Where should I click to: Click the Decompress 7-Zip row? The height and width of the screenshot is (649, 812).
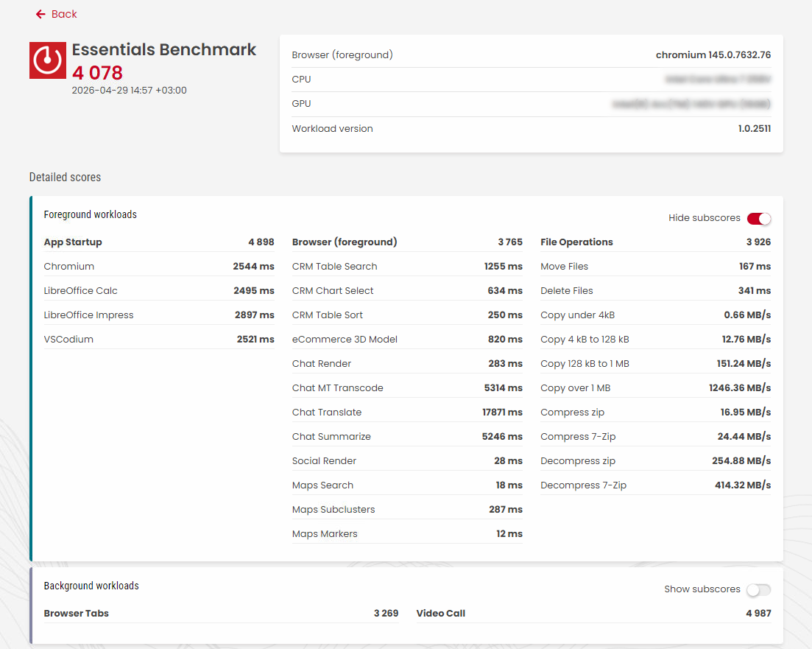[656, 485]
